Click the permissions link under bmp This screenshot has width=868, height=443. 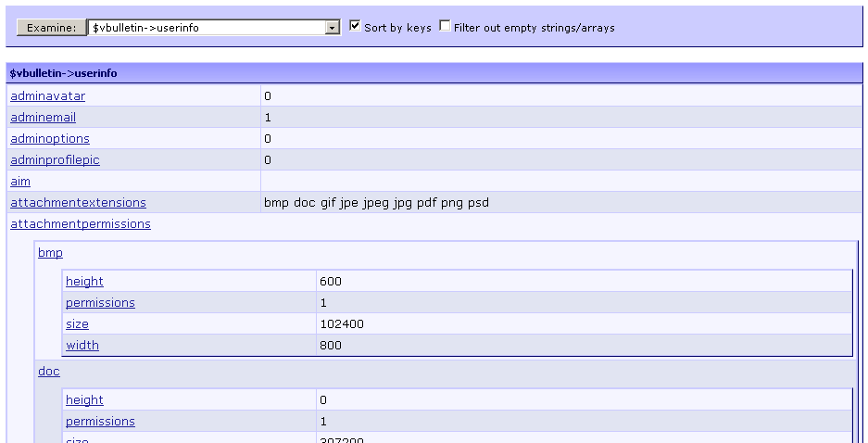click(x=100, y=303)
